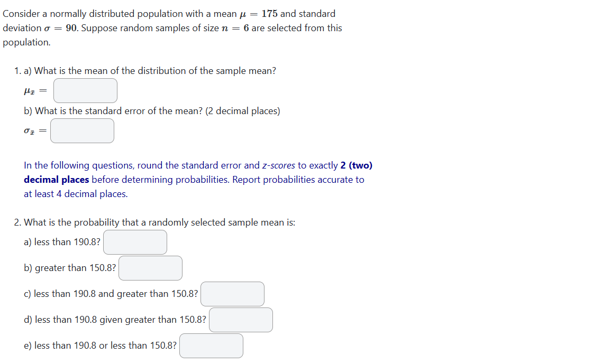The image size is (602, 364).
Task: Click the standard error input box
Action: click(82, 130)
